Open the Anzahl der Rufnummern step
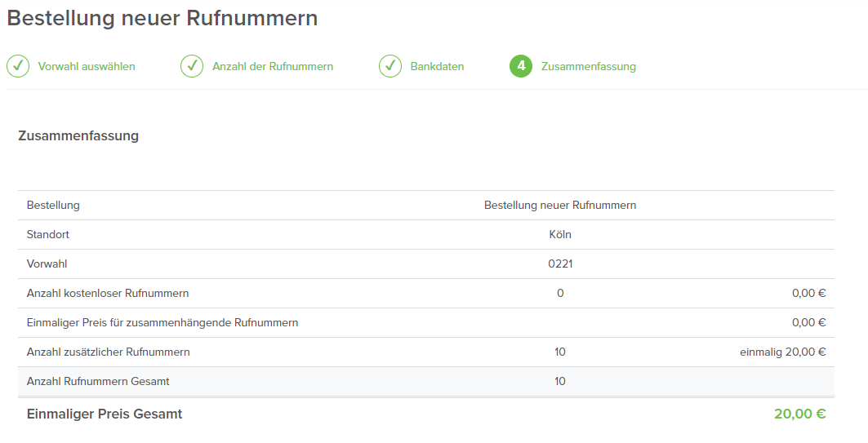Viewport: 868px width, 443px height. tap(273, 66)
